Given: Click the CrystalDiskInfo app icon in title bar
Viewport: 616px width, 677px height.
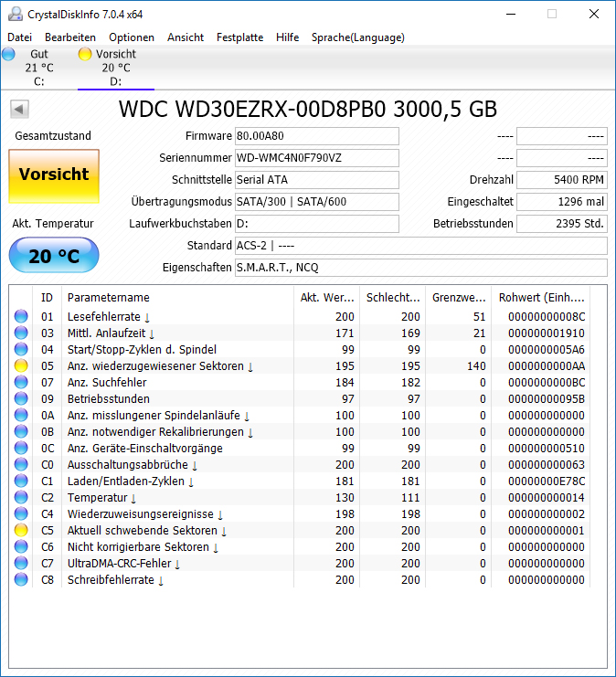Looking at the screenshot, I should 16,15.
